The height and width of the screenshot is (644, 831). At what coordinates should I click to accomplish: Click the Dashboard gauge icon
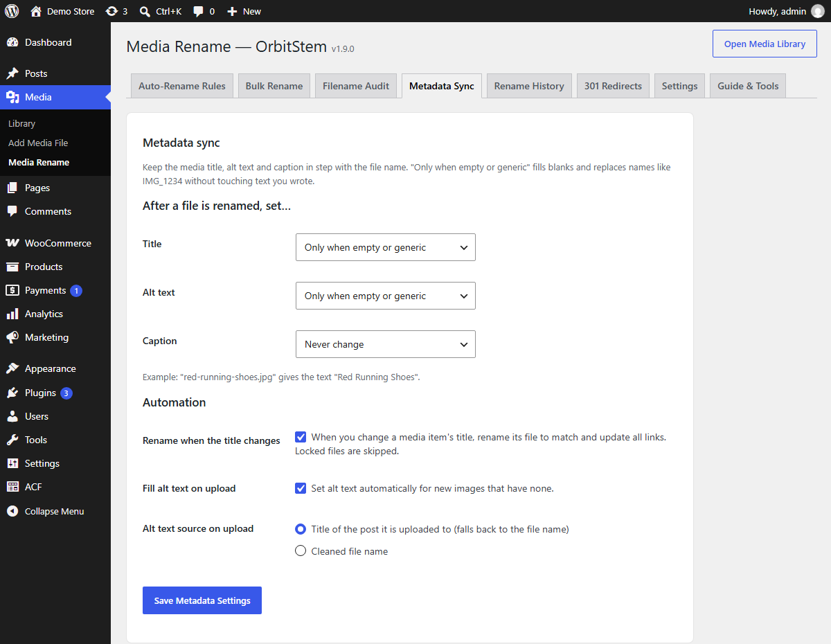coord(12,42)
